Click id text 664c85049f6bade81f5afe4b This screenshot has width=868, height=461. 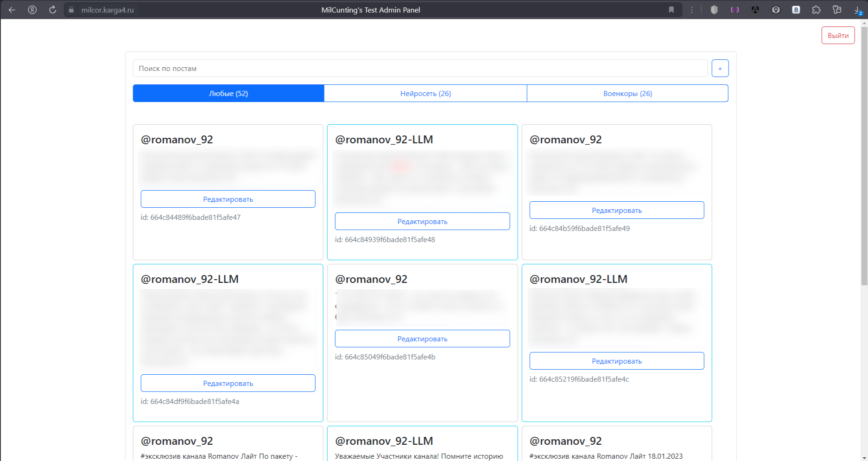tap(385, 357)
